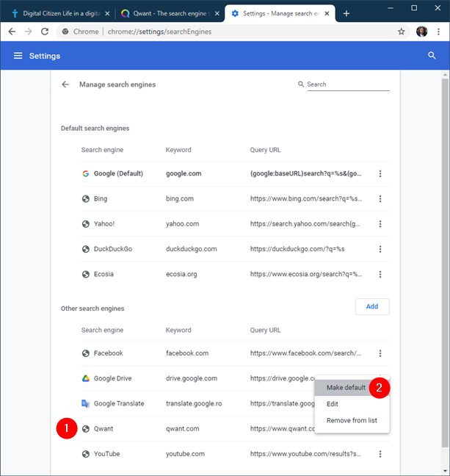This screenshot has height=476, width=450.
Task: Click the address bar URL chrome://settings/searchEngines
Action: coord(159,32)
